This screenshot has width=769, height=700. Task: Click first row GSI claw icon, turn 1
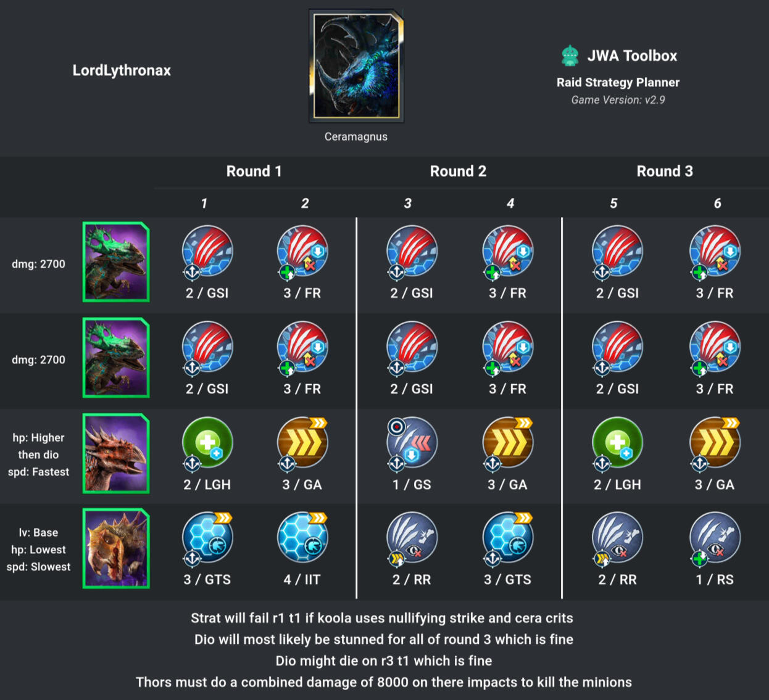tap(207, 252)
